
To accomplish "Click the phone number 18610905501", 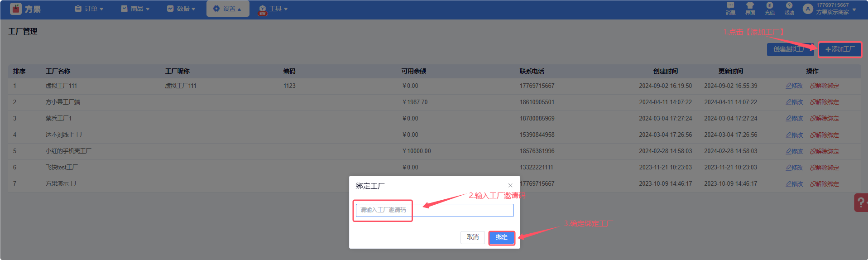I will click(537, 102).
